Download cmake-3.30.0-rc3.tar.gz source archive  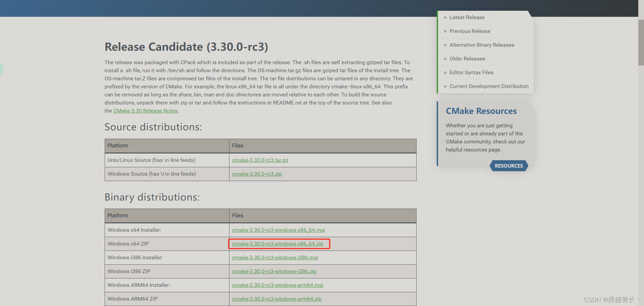coord(260,160)
